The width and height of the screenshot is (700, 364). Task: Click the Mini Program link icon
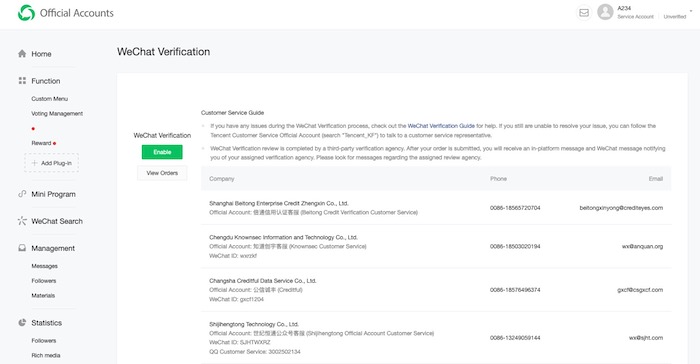pyautogui.click(x=22, y=194)
